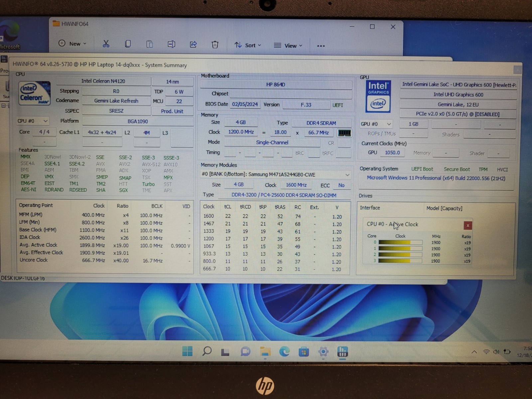Click the SRESZ SSPEC field

tap(116, 111)
